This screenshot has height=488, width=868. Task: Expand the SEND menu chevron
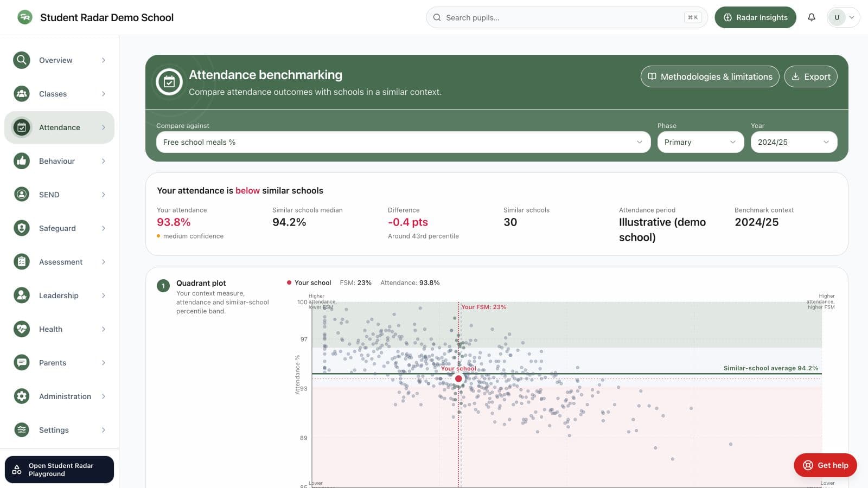104,195
